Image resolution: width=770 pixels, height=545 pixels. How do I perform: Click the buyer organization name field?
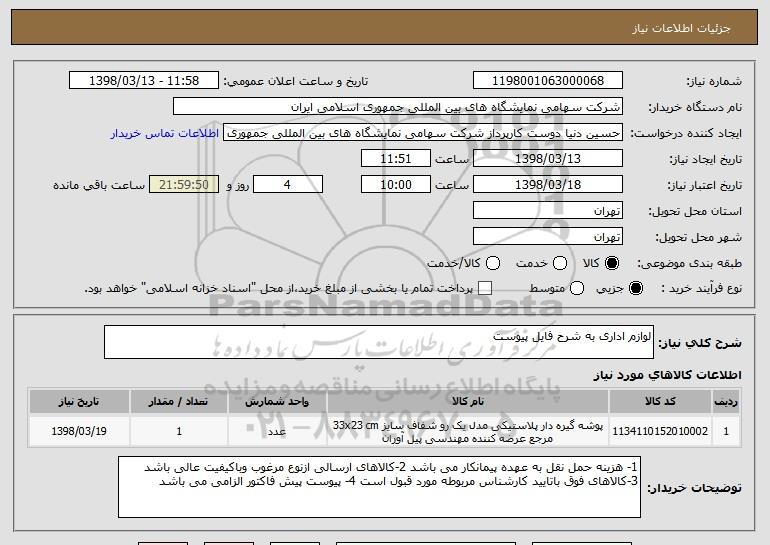[398, 107]
